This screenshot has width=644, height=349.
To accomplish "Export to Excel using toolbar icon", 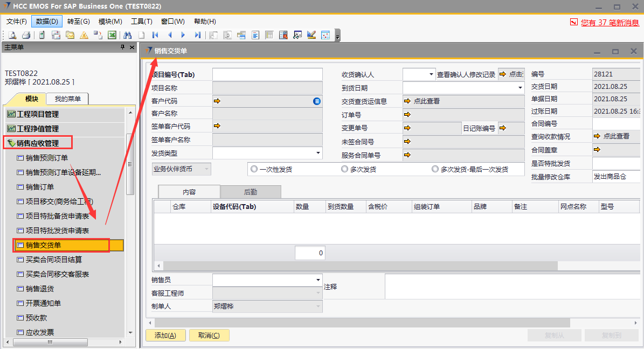I will [x=112, y=35].
